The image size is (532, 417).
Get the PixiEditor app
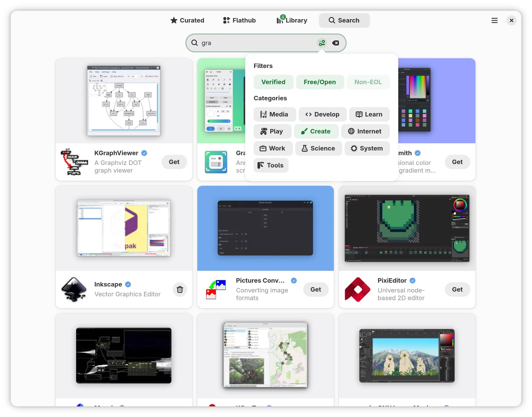457,289
